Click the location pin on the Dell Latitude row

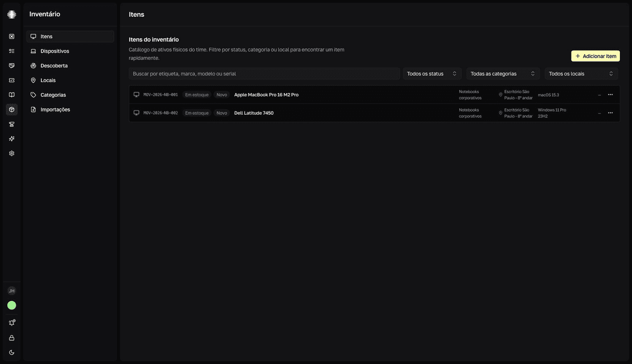coord(500,113)
